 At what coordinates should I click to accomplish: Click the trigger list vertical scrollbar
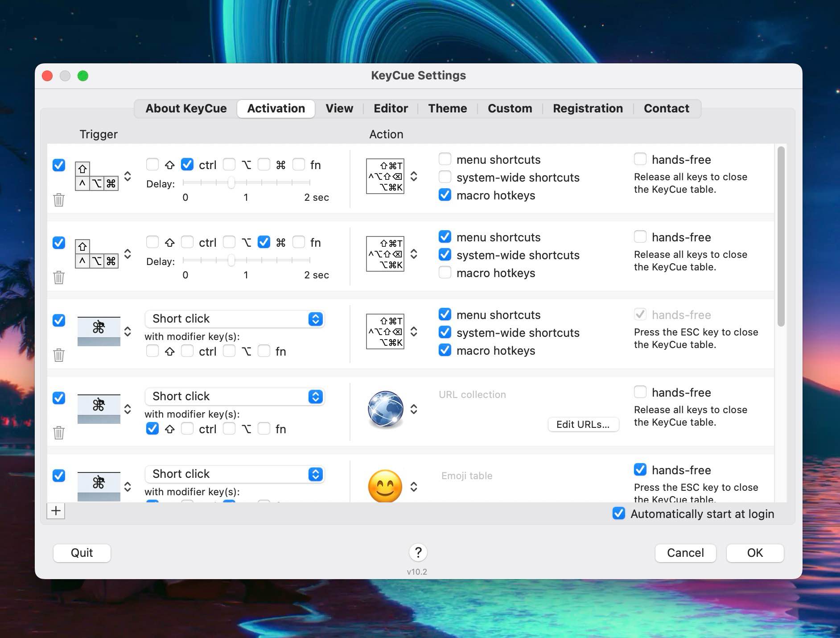pos(781,236)
